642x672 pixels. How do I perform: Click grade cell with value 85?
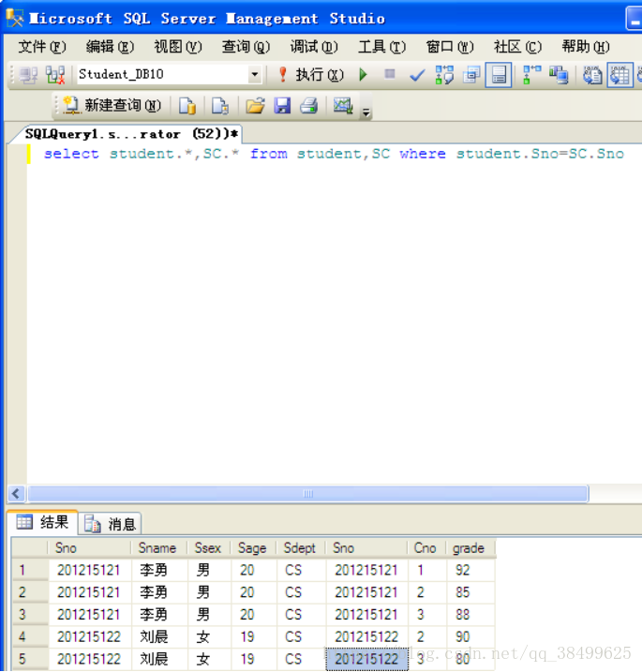click(470, 592)
